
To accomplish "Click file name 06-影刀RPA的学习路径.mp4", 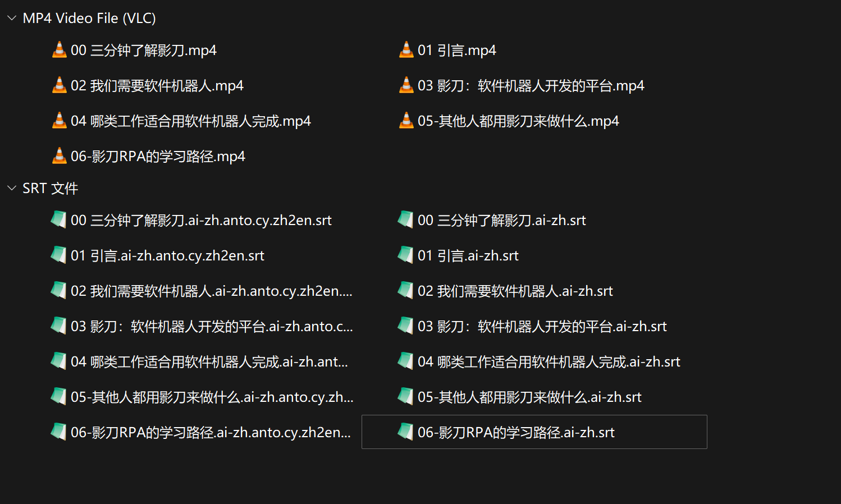I will (x=158, y=156).
